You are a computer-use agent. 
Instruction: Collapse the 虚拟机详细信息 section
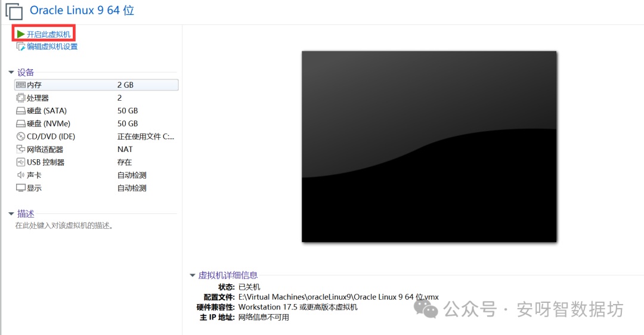coord(192,275)
